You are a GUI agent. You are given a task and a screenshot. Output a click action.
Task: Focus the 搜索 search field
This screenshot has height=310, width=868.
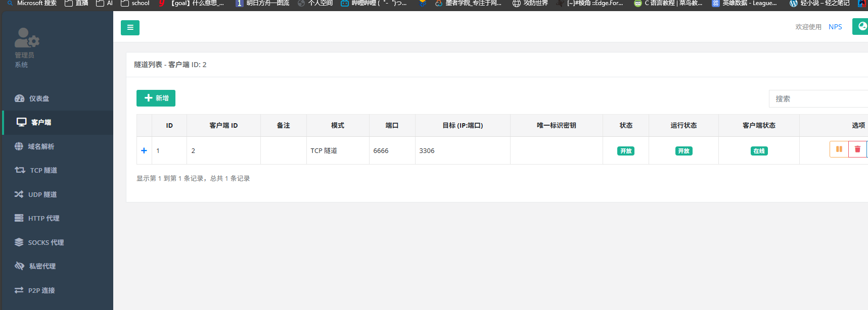tap(818, 99)
